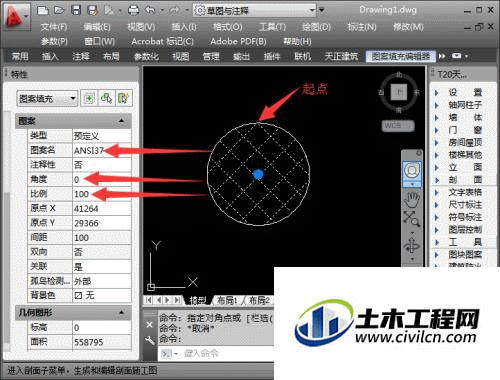Click the command line close X icon
Viewport: 500px width, 380px height.
[x=150, y=325]
